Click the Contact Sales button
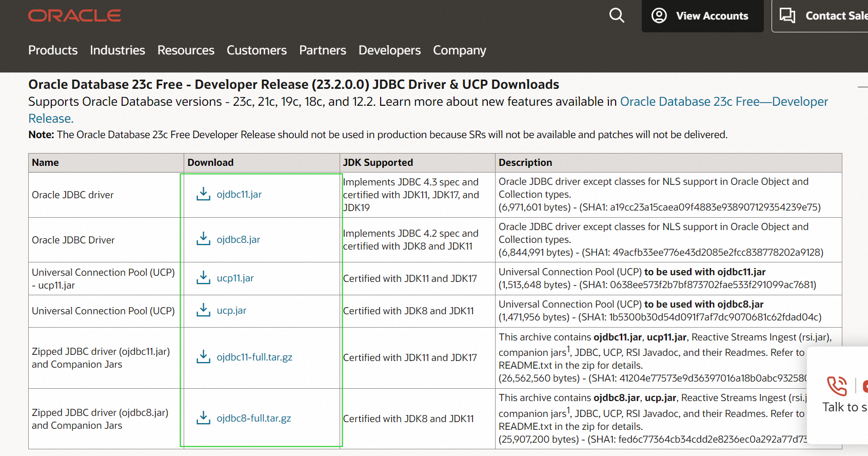 pyautogui.click(x=820, y=16)
